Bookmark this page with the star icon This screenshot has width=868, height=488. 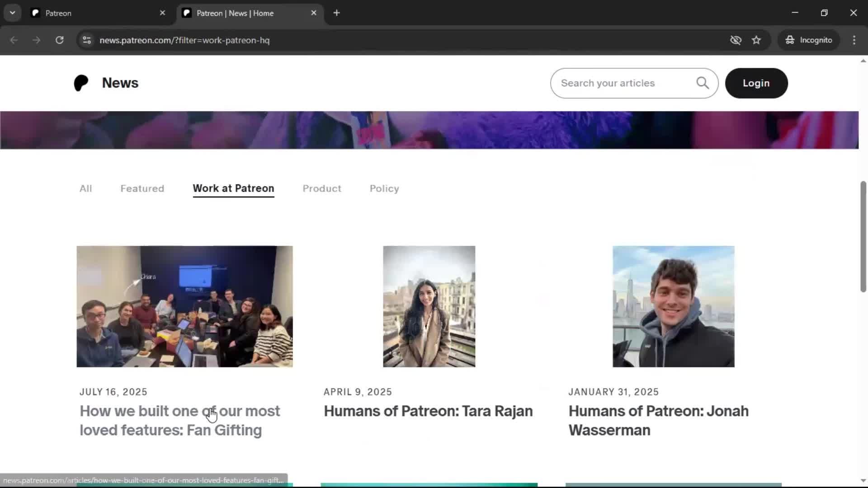click(756, 40)
